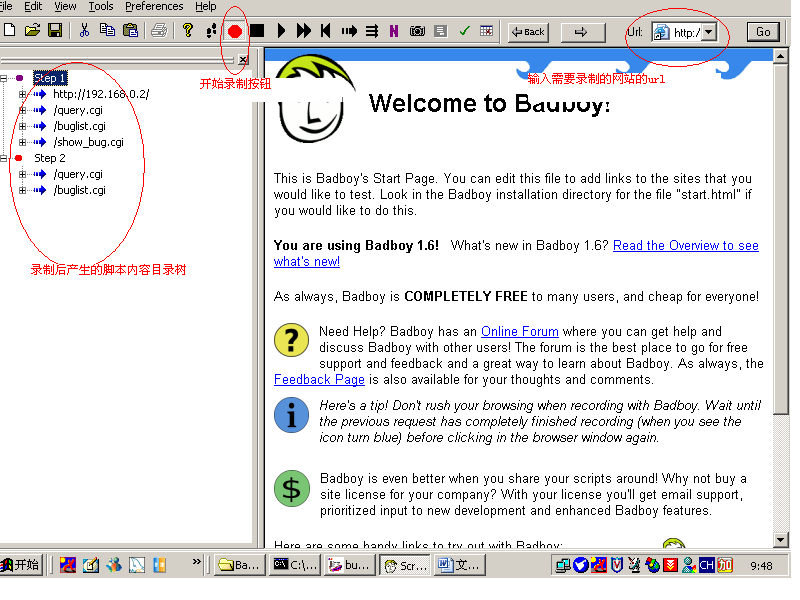The height and width of the screenshot is (600, 800).
Task: Toggle the red Record button
Action: [235, 32]
